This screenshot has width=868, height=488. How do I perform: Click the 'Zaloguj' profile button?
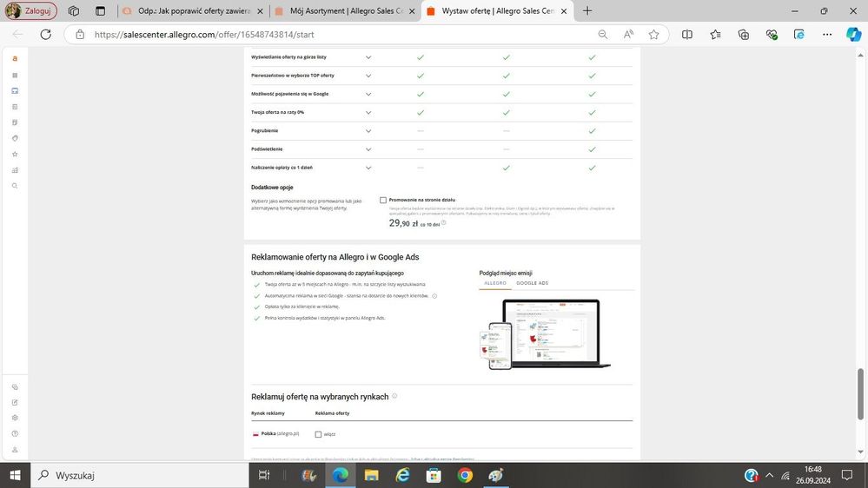coord(31,11)
